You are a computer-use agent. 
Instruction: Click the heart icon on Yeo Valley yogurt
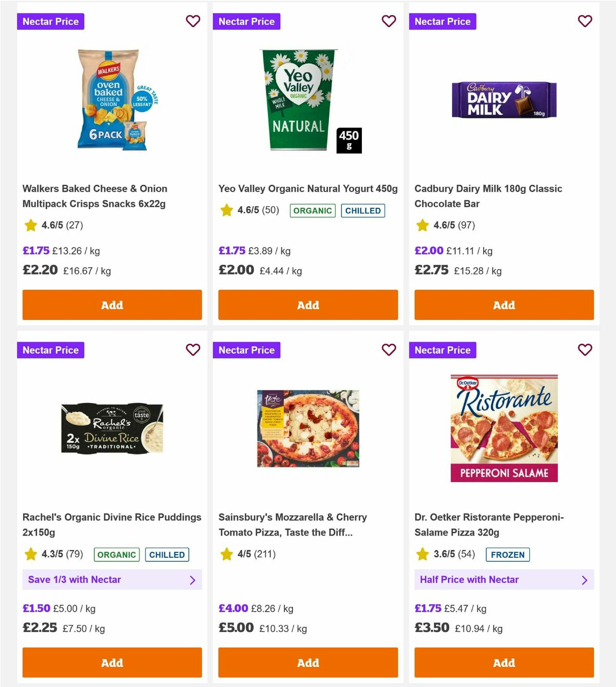[x=389, y=21]
